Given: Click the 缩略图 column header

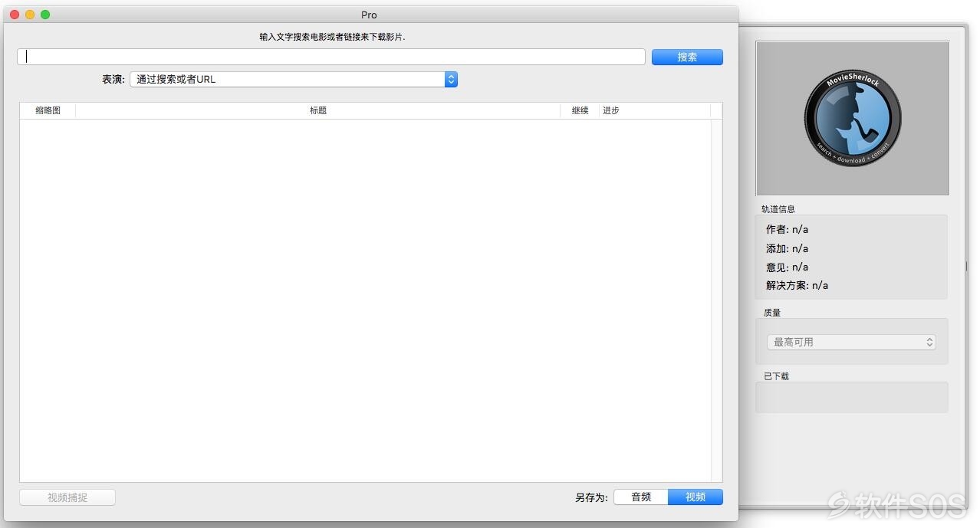Looking at the screenshot, I should tap(48, 110).
